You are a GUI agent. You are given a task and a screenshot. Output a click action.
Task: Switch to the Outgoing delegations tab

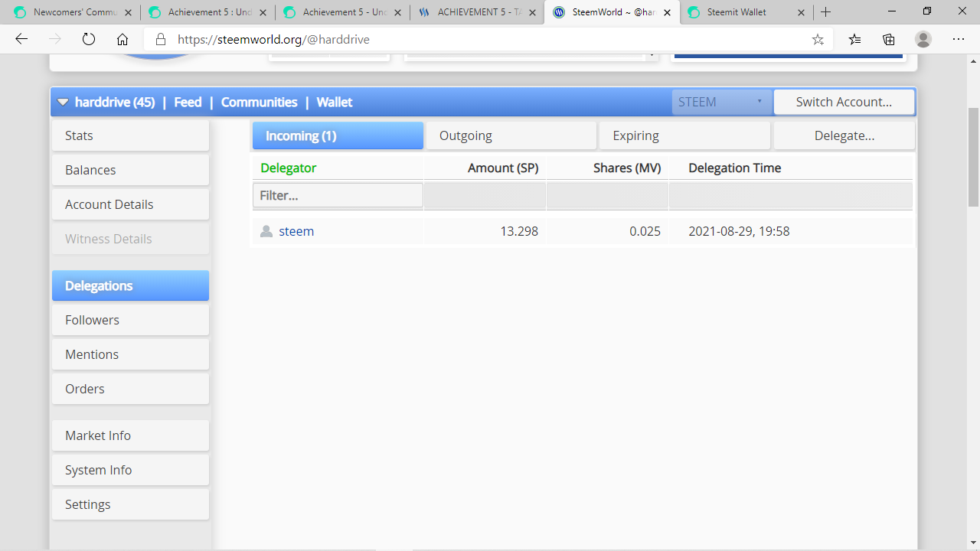point(510,135)
